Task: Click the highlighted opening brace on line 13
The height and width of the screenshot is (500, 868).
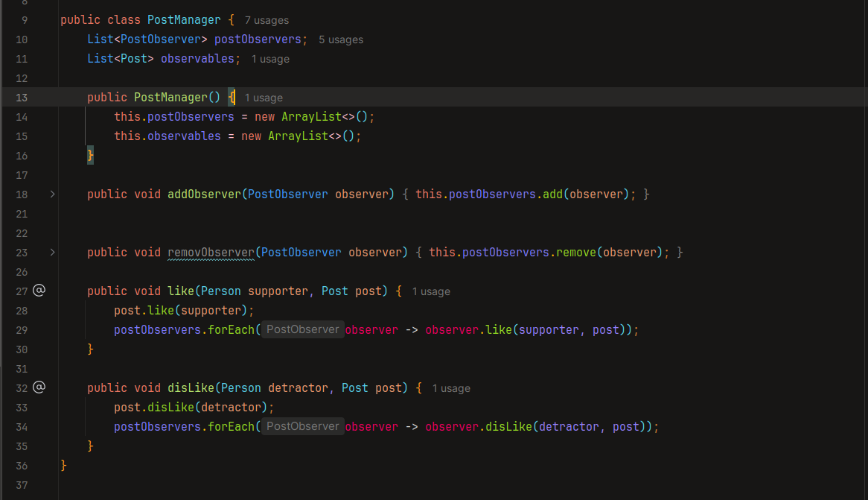Action: coord(232,98)
